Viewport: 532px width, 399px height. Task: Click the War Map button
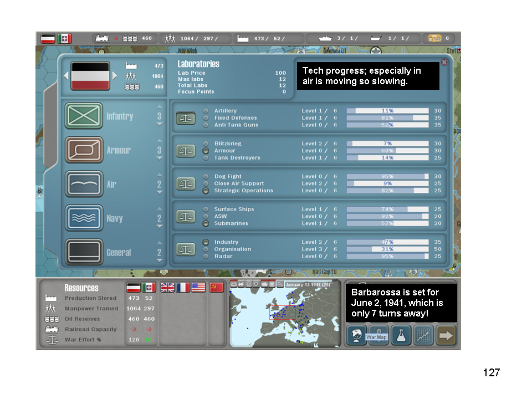click(377, 336)
